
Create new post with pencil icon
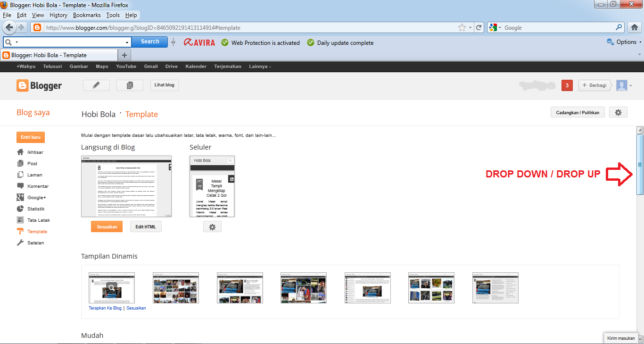[96, 85]
